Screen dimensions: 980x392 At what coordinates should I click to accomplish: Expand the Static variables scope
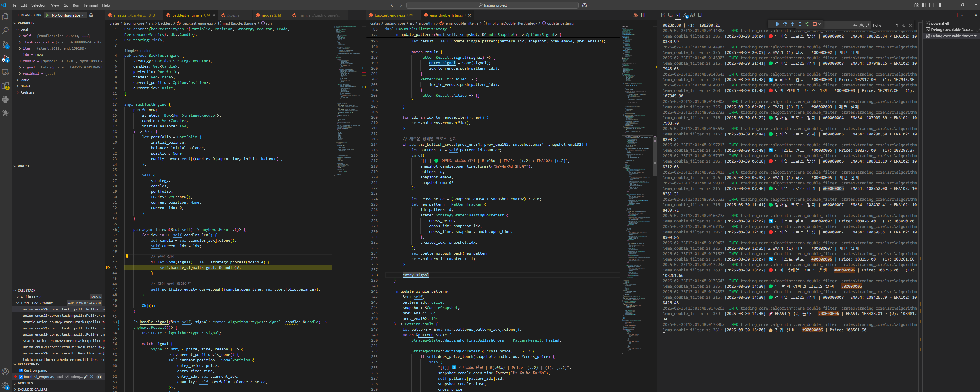tap(24, 80)
